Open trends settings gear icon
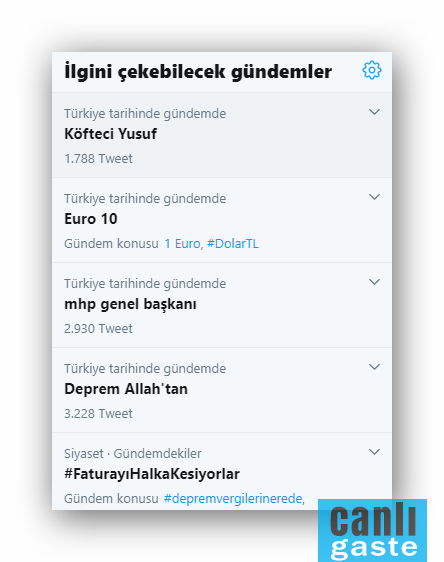Viewport: 444px width, 562px height. tap(372, 70)
